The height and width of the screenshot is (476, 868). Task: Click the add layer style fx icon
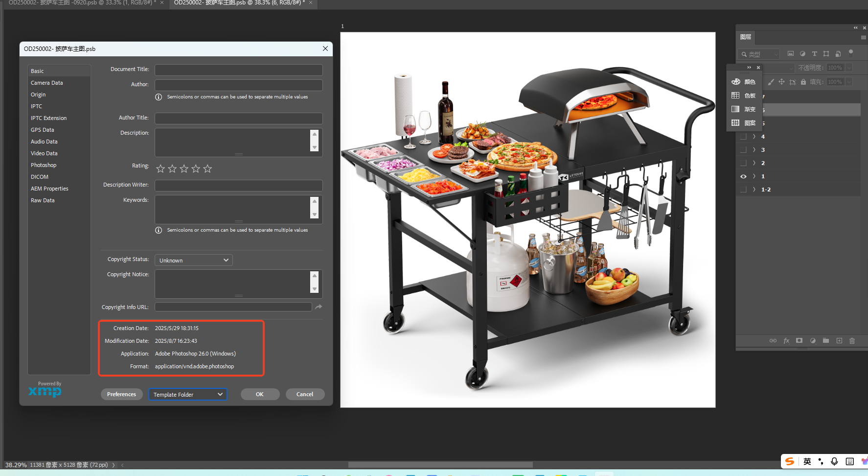click(786, 341)
